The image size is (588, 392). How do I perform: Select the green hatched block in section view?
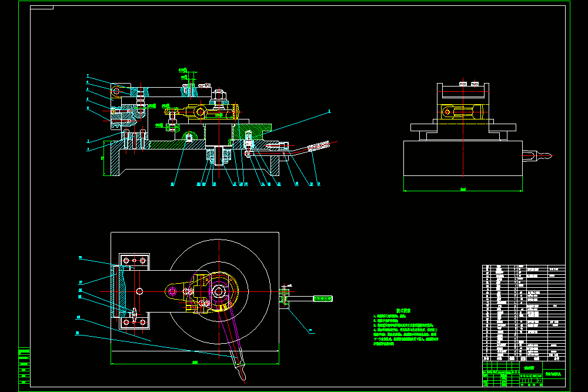tap(252, 131)
